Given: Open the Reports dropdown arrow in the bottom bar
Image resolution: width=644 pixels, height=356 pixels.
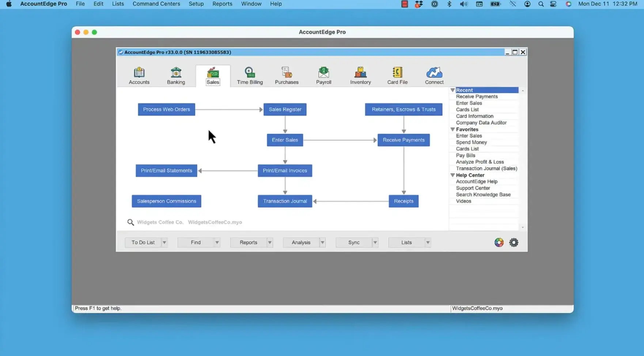Looking at the screenshot, I should point(270,242).
